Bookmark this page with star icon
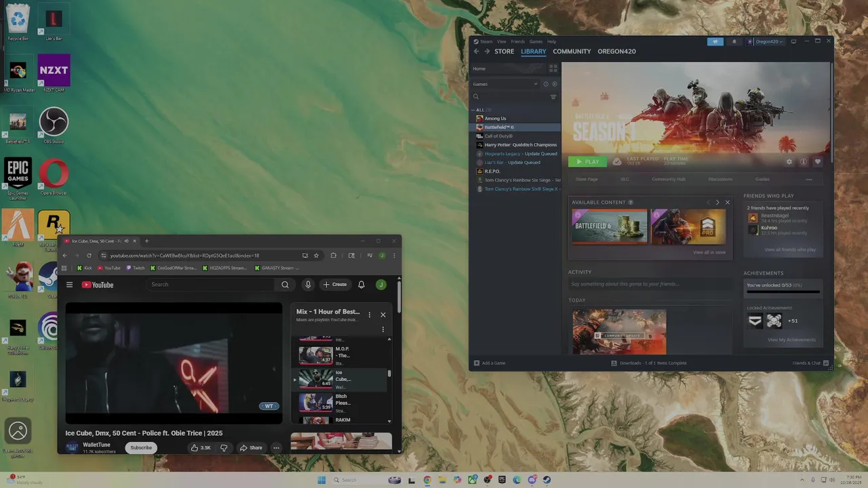Viewport: 868px width, 488px height. pos(316,256)
